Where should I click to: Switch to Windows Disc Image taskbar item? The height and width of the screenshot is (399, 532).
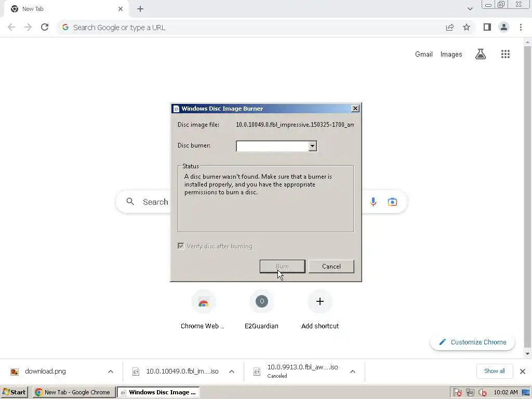click(x=158, y=392)
